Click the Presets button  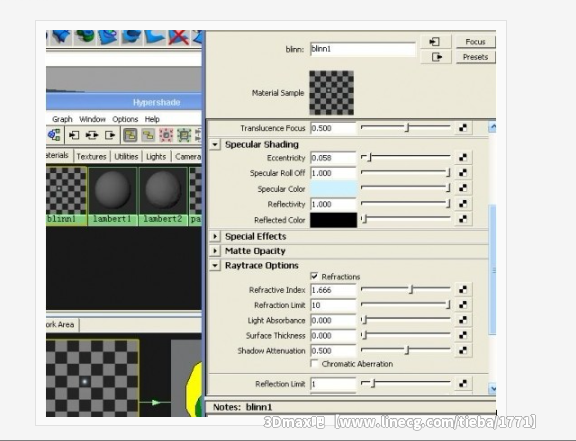coord(475,57)
